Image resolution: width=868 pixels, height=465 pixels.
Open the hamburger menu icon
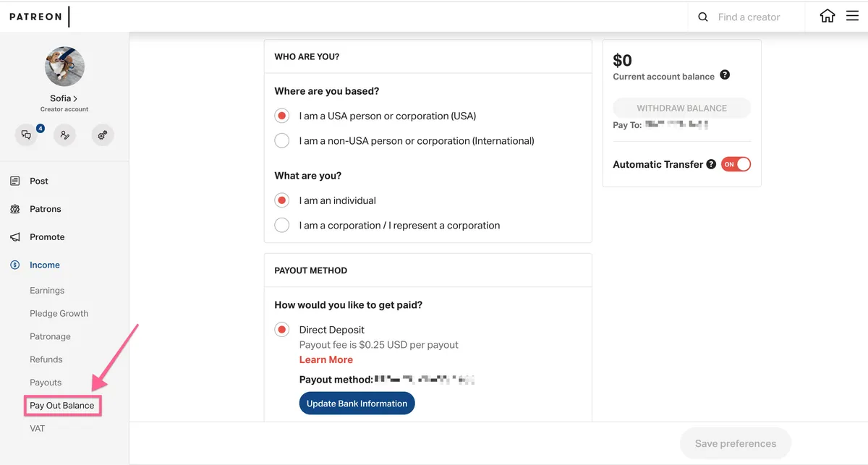click(853, 16)
